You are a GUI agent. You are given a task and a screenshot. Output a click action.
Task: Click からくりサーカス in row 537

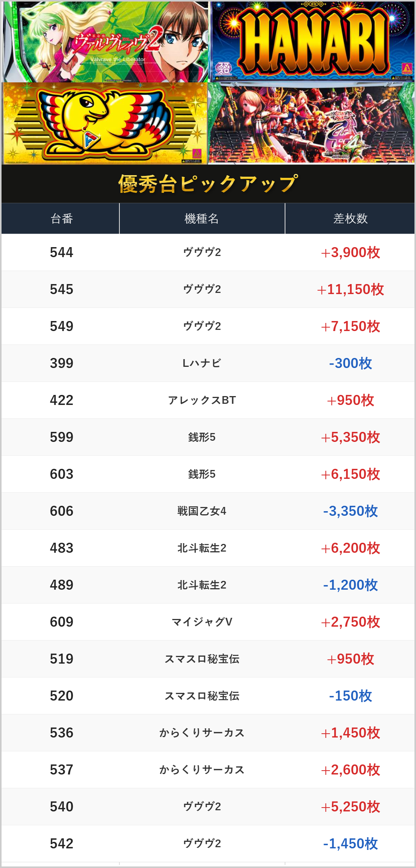(201, 770)
